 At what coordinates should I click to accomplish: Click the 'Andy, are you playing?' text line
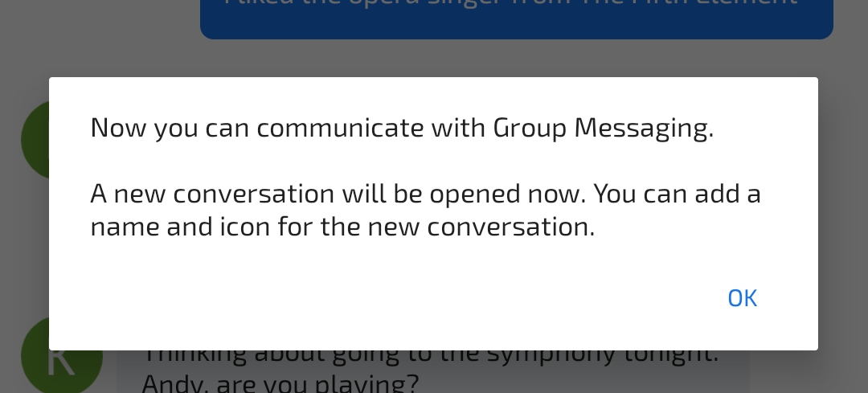[x=280, y=383]
